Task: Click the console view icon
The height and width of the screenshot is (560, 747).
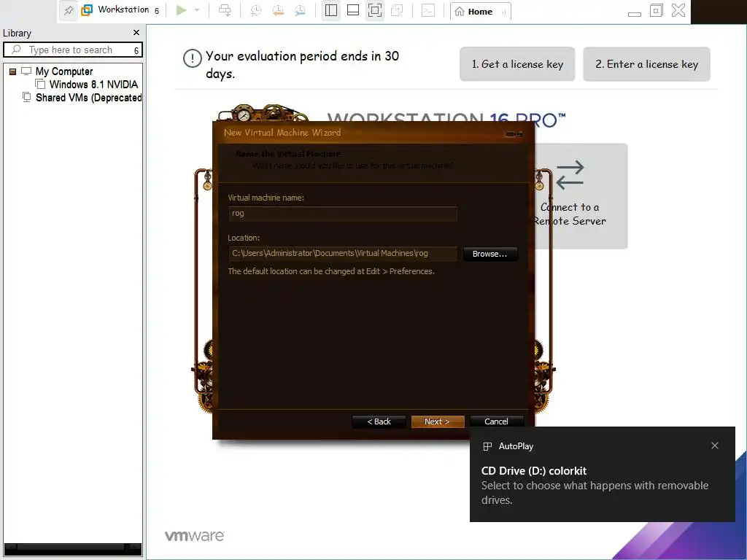Action: (x=428, y=10)
